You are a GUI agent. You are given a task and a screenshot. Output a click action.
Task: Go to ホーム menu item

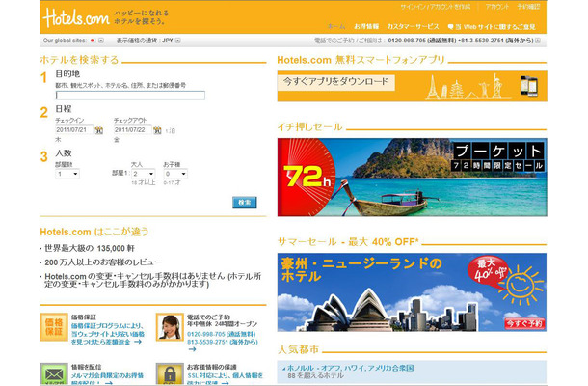click(336, 27)
